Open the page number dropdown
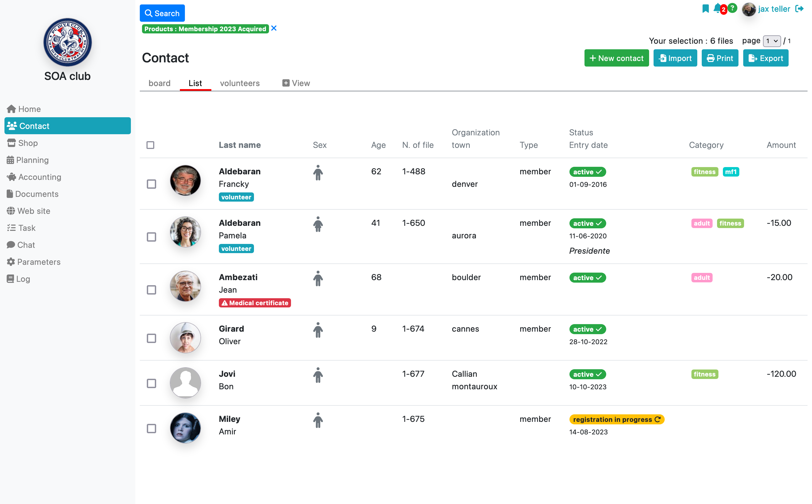The height and width of the screenshot is (504, 812). (x=772, y=41)
